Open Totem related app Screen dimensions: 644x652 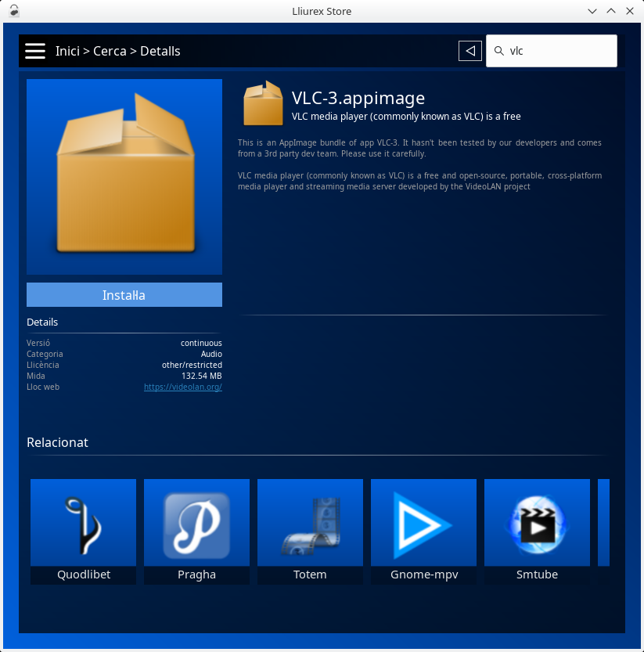pyautogui.click(x=310, y=531)
